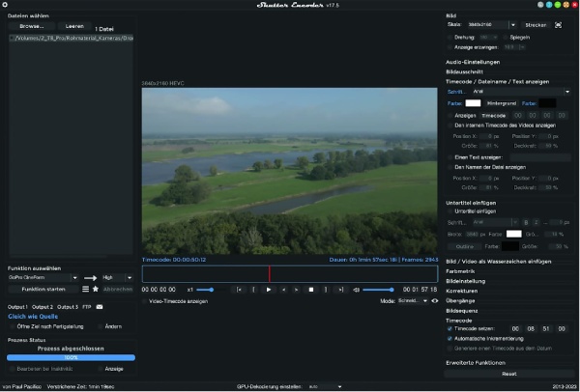Expand the 'Bildausschnitt' section
The width and height of the screenshot is (580, 392).
pos(464,71)
